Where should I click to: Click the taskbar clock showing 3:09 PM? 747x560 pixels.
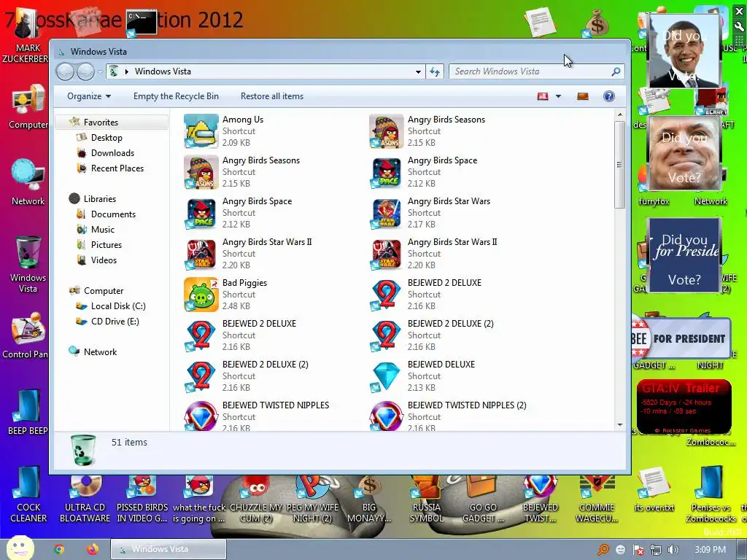click(711, 550)
